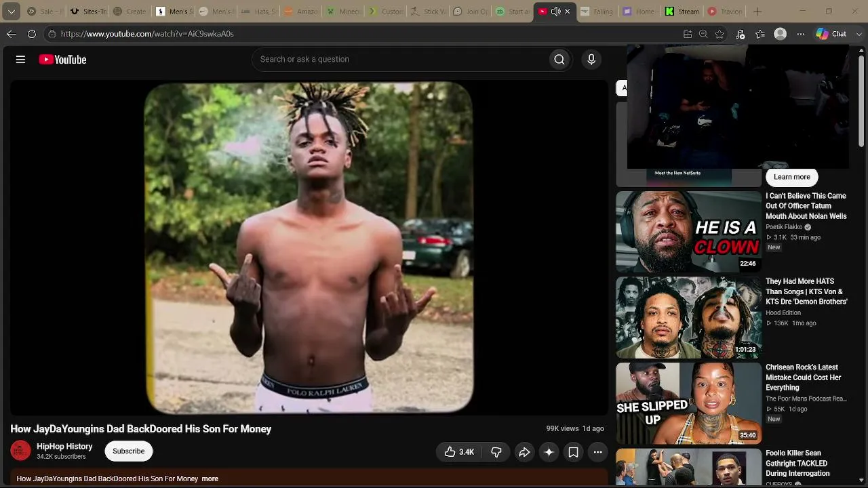
Task: Open the browser favorites list icon
Action: point(760,34)
